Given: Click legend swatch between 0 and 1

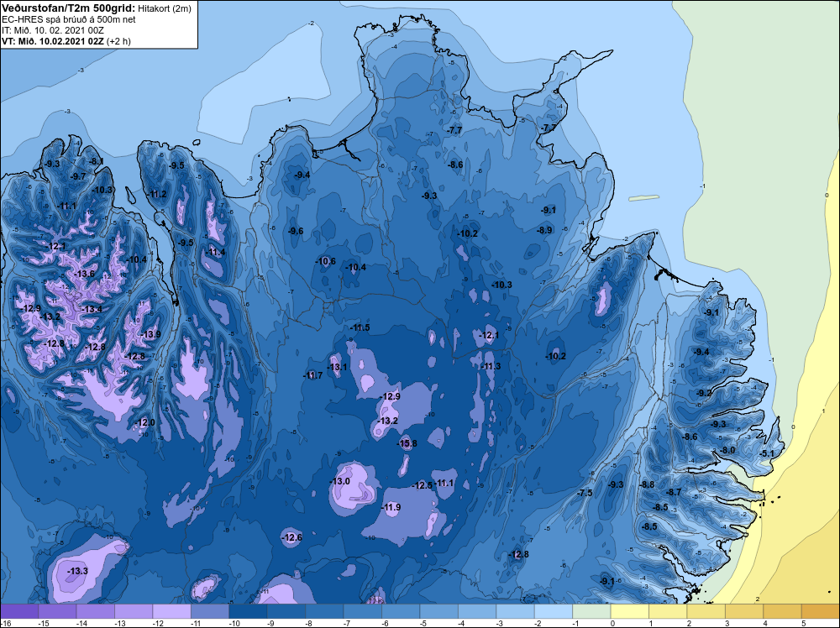Looking at the screenshot, I should tap(630, 611).
